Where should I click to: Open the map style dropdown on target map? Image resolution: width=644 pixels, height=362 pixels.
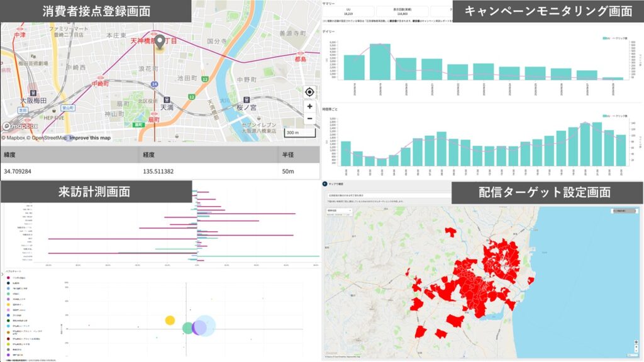click(339, 212)
